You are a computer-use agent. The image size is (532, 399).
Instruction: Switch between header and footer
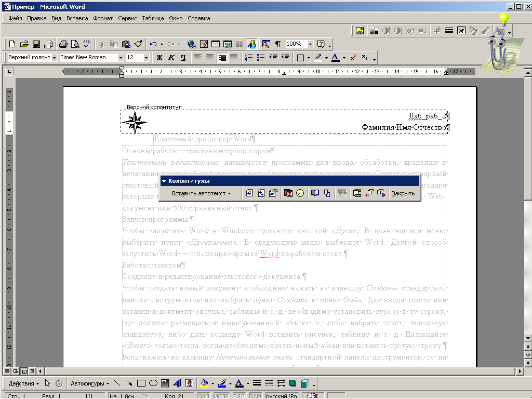coord(357,193)
